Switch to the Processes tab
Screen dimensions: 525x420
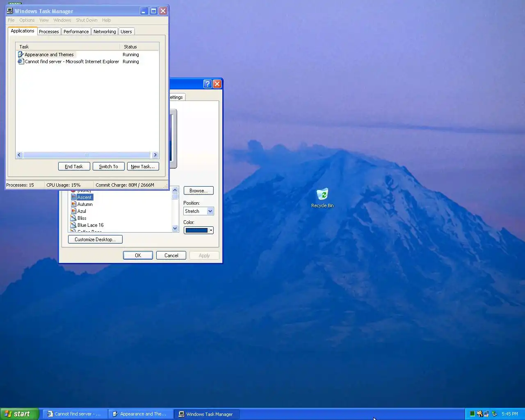pos(49,32)
